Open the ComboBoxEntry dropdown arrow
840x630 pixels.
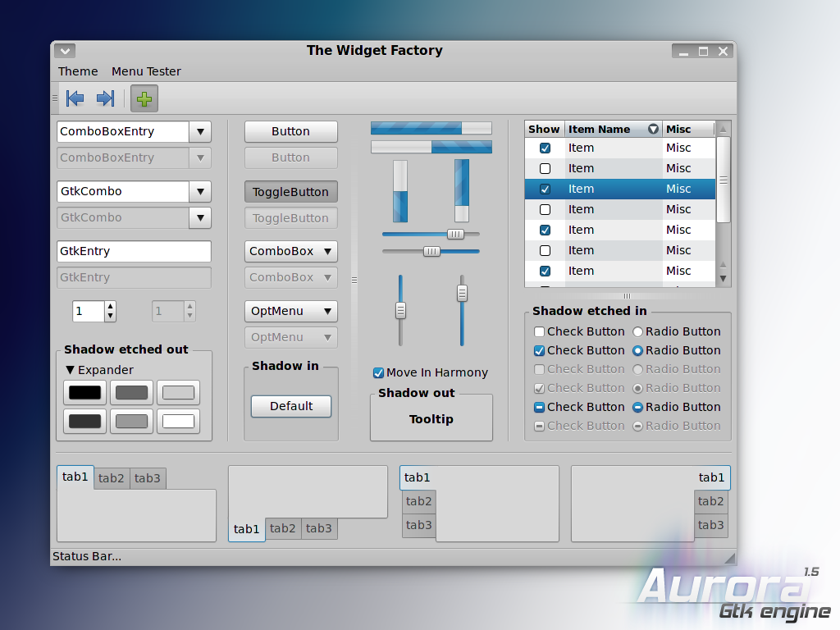[x=200, y=132]
